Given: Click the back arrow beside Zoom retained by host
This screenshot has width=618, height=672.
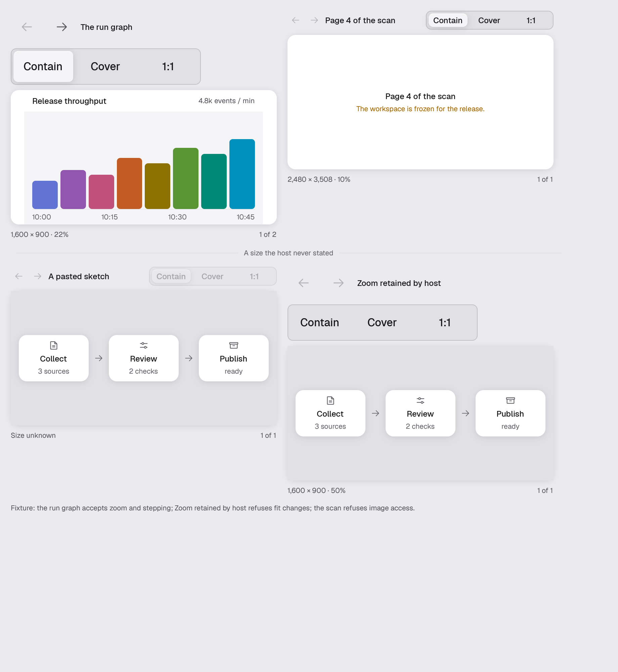Looking at the screenshot, I should [x=304, y=283].
